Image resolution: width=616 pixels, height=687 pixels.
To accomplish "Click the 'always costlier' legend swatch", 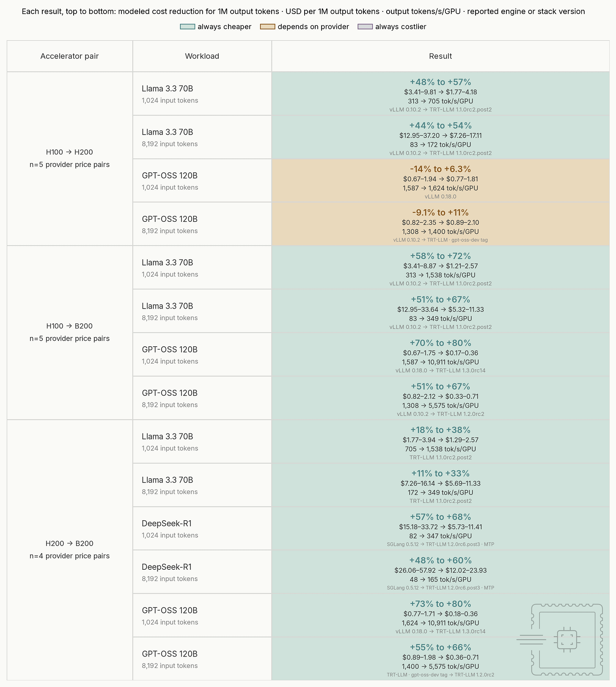I will tap(365, 27).
